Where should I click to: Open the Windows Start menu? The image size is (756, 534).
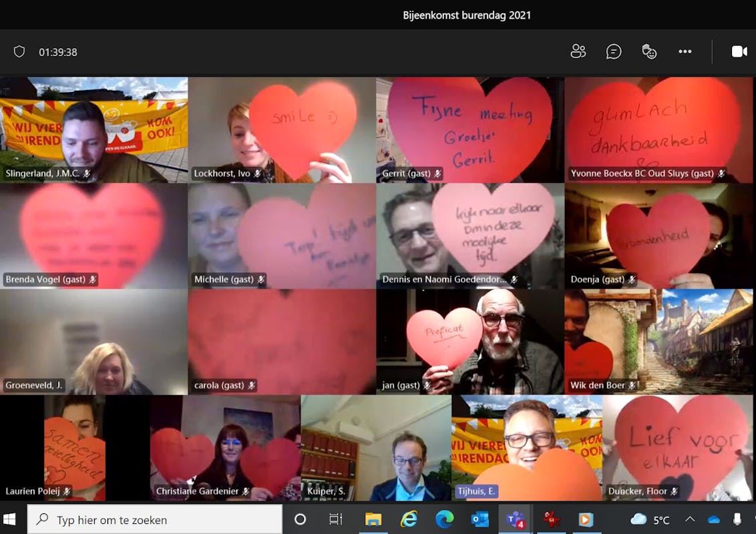pyautogui.click(x=10, y=519)
